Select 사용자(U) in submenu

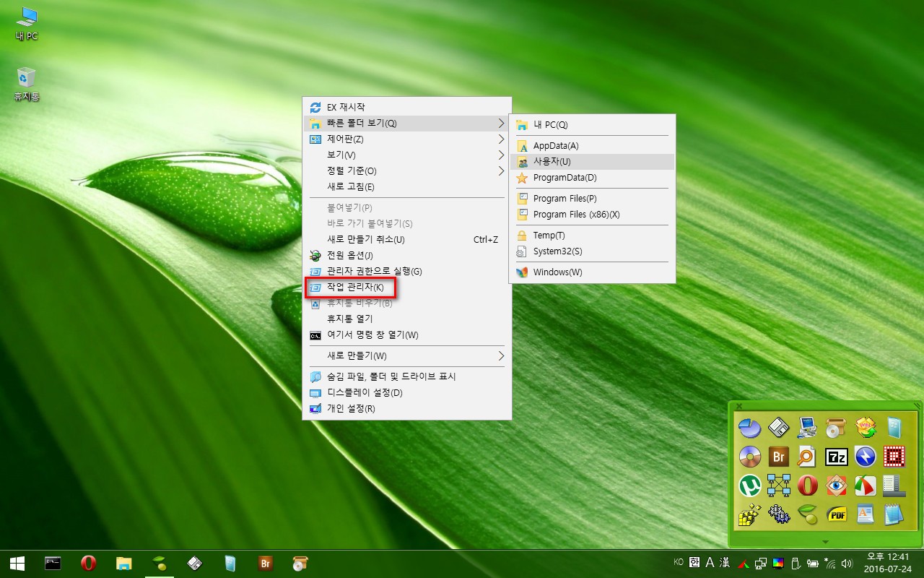point(592,161)
